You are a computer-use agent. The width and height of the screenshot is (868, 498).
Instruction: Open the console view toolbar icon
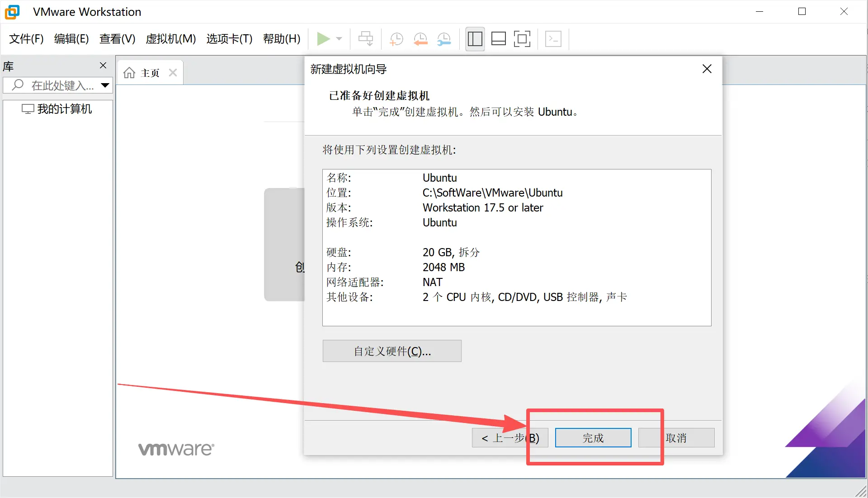point(553,39)
